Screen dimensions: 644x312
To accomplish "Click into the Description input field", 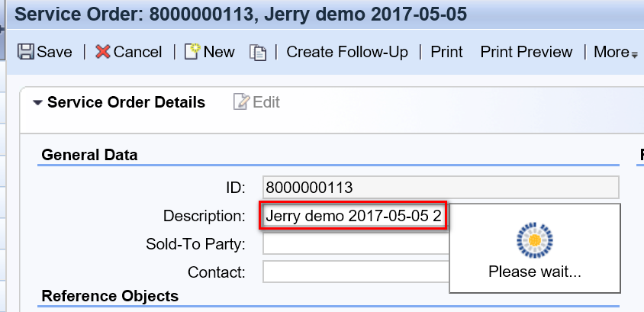I will pos(353,216).
